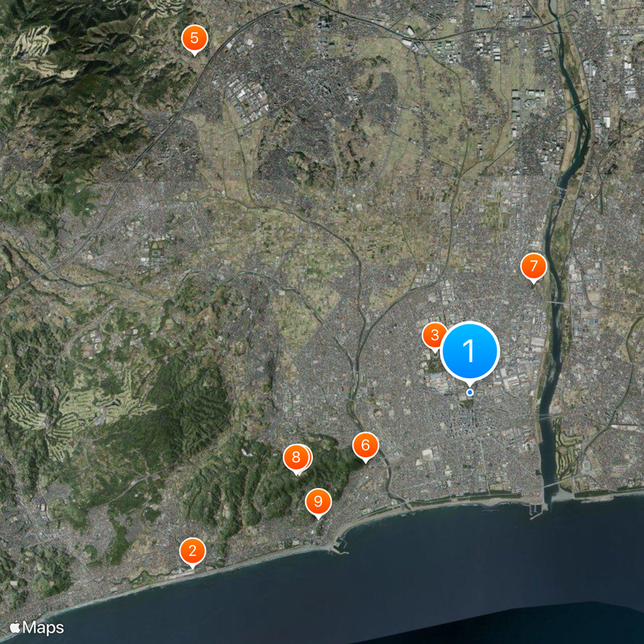Viewport: 644px width, 644px height.
Task: Click orange map pin number 2
Action: click(x=192, y=551)
